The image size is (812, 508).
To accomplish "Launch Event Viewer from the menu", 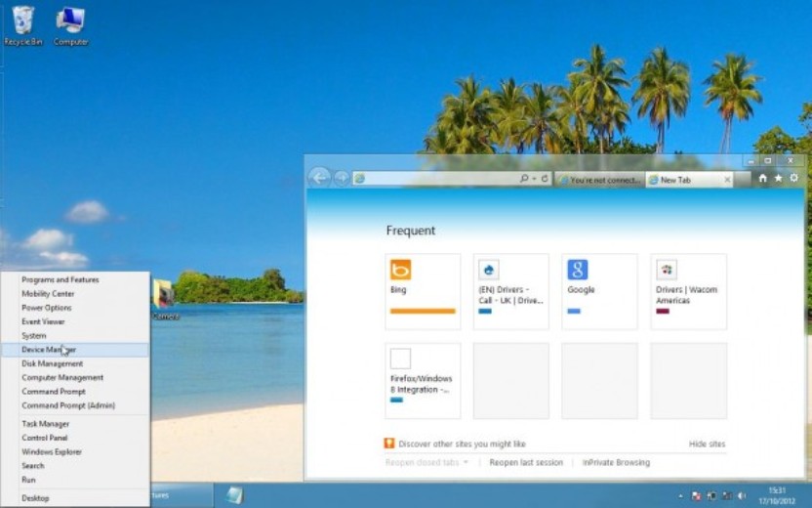I will (x=75, y=321).
